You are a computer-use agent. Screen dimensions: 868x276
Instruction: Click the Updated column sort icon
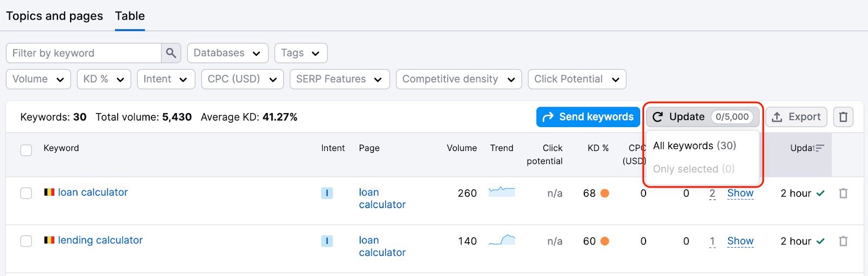tap(819, 148)
